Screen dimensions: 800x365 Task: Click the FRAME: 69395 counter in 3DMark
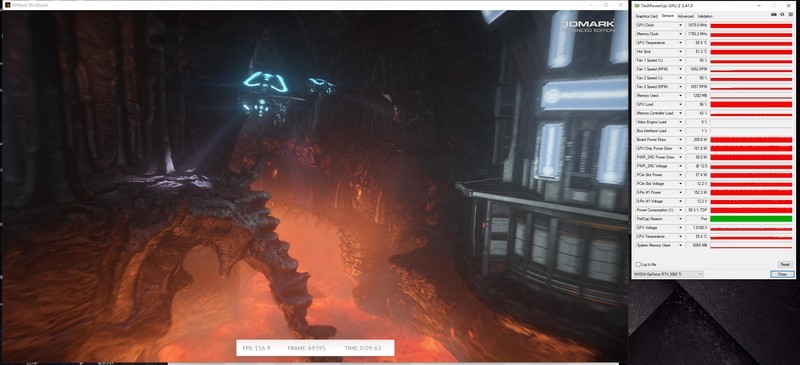click(308, 348)
